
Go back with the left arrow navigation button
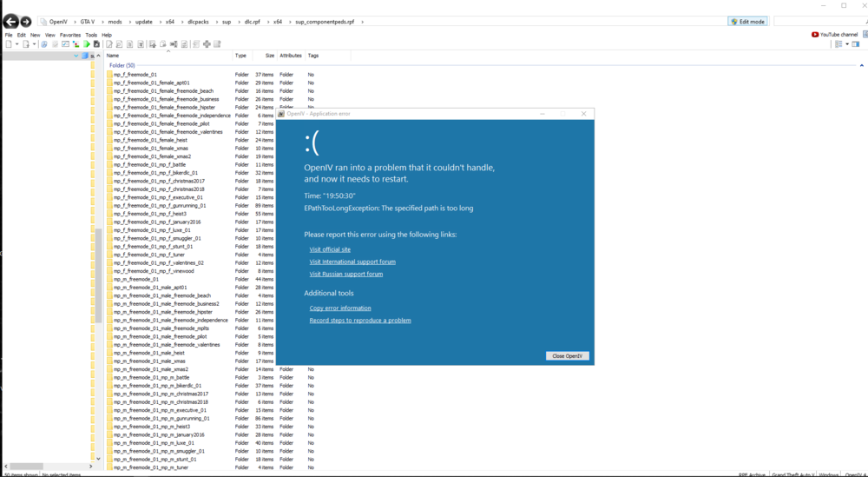[x=10, y=22]
